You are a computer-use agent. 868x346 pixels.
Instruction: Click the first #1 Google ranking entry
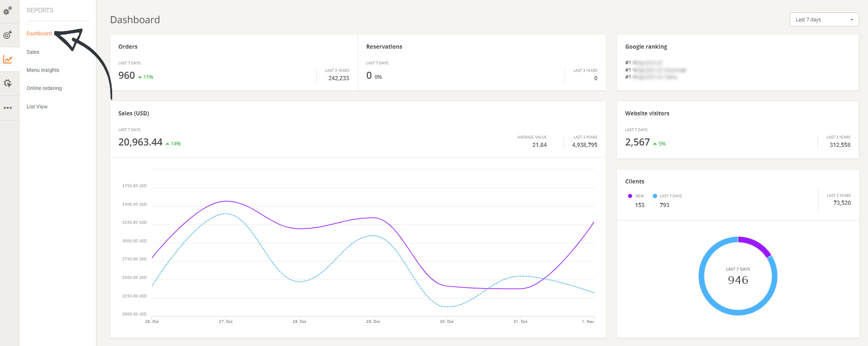(644, 63)
